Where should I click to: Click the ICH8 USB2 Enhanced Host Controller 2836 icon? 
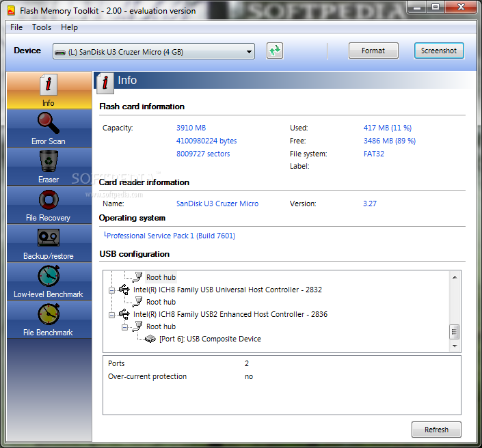pos(124,314)
